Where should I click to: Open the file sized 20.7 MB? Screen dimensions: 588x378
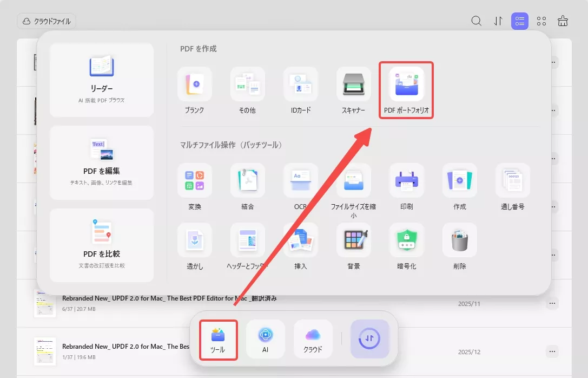pos(294,303)
